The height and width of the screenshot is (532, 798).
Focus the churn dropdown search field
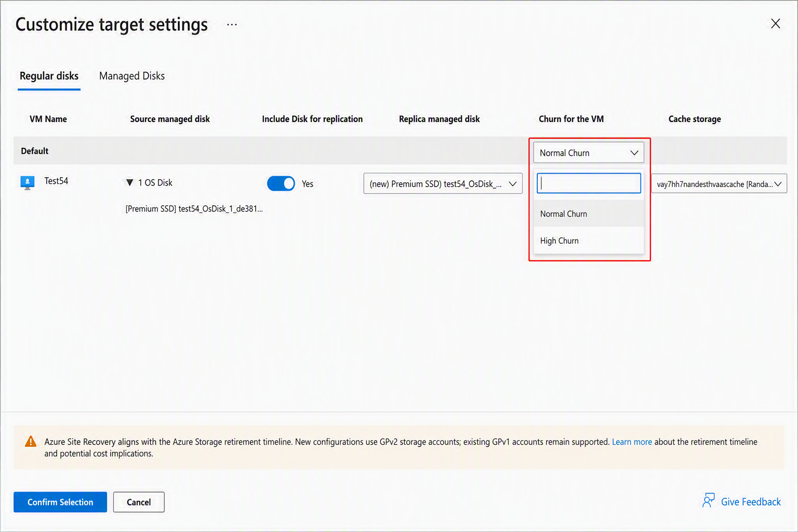(589, 183)
